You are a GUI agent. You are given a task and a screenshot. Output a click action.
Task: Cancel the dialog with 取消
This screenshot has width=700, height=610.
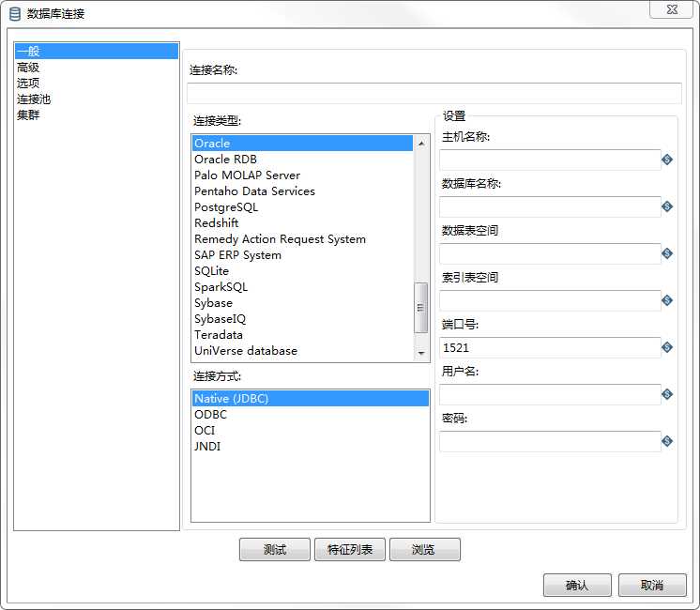coord(652,585)
